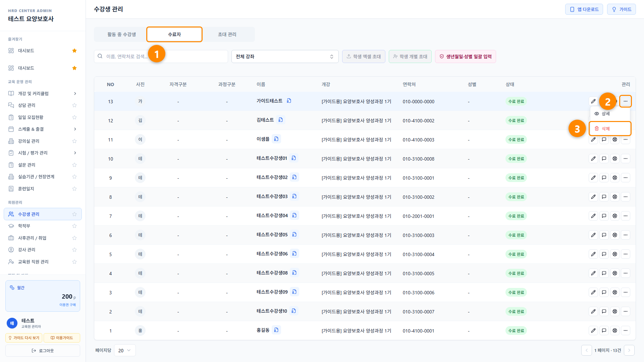Click the document icon next to 김테스트
The image size is (644, 362).
pos(281,120)
